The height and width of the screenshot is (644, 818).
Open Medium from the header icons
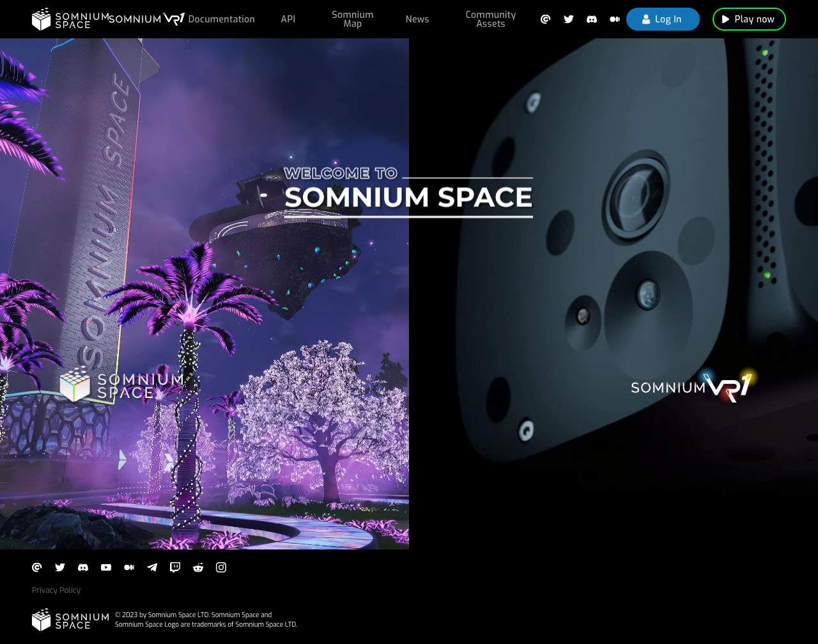pos(615,19)
